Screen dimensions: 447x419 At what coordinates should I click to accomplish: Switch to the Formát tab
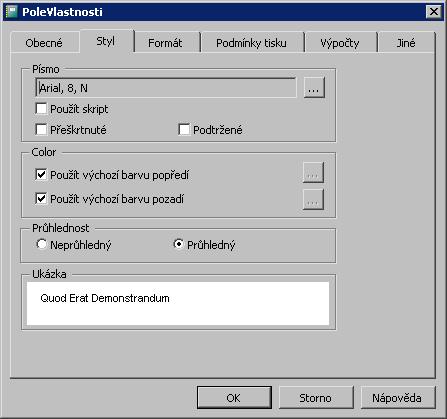[165, 43]
